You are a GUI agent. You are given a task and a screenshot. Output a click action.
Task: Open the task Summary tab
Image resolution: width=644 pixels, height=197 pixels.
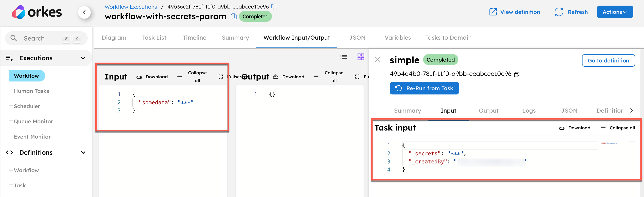coord(407,111)
